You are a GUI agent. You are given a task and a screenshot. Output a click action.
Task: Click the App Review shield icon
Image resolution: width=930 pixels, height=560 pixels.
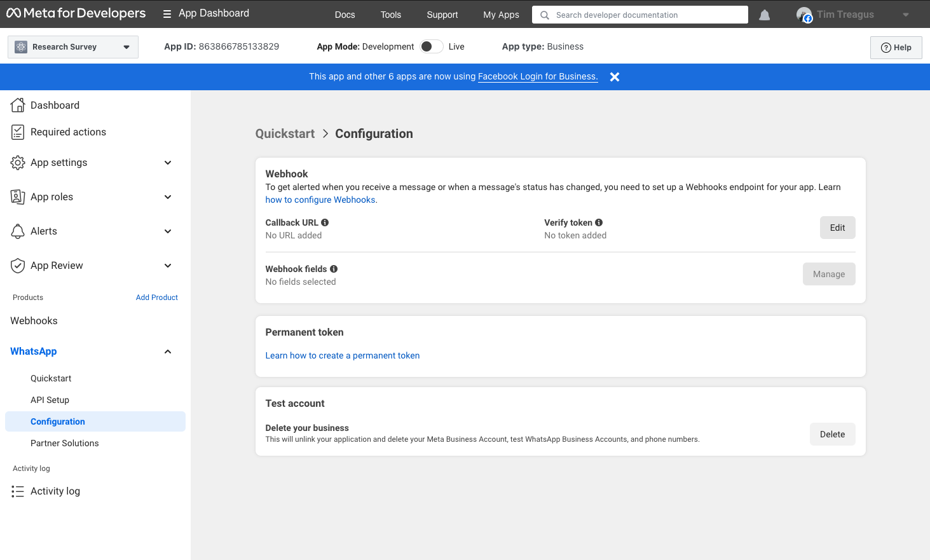point(18,266)
